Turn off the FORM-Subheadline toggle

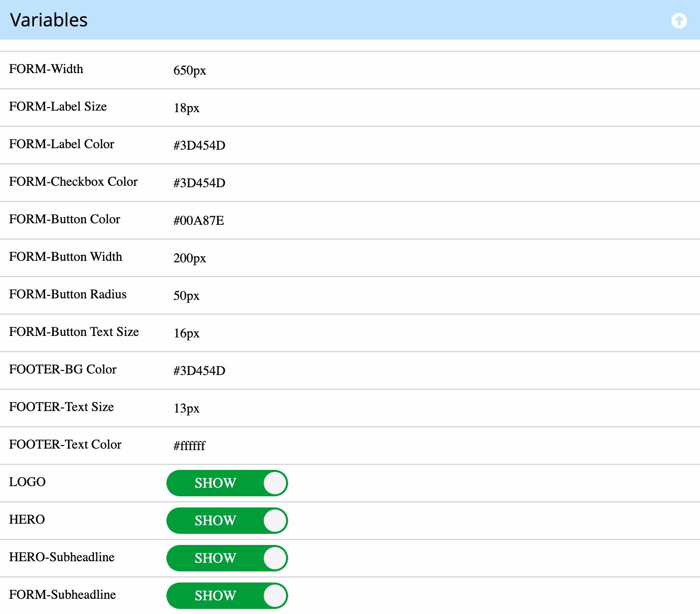[x=227, y=596]
